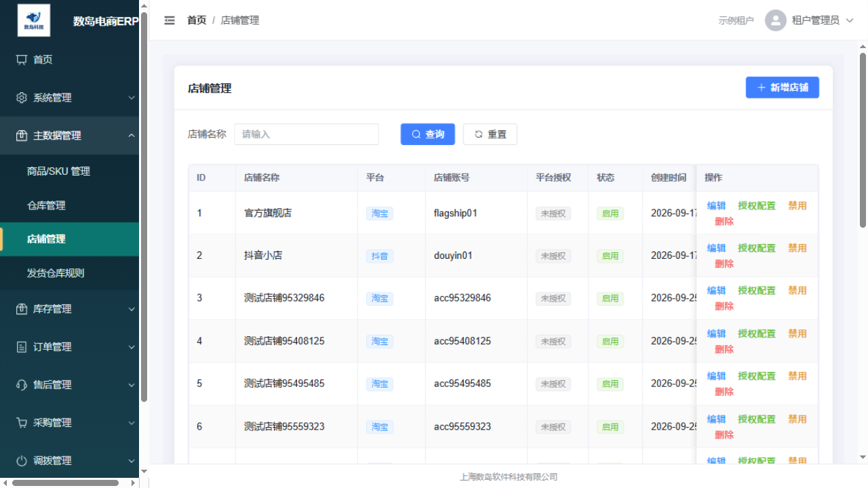Collapse the 主数据管理 menu chevron
The height and width of the screenshot is (488, 868).
click(x=132, y=136)
